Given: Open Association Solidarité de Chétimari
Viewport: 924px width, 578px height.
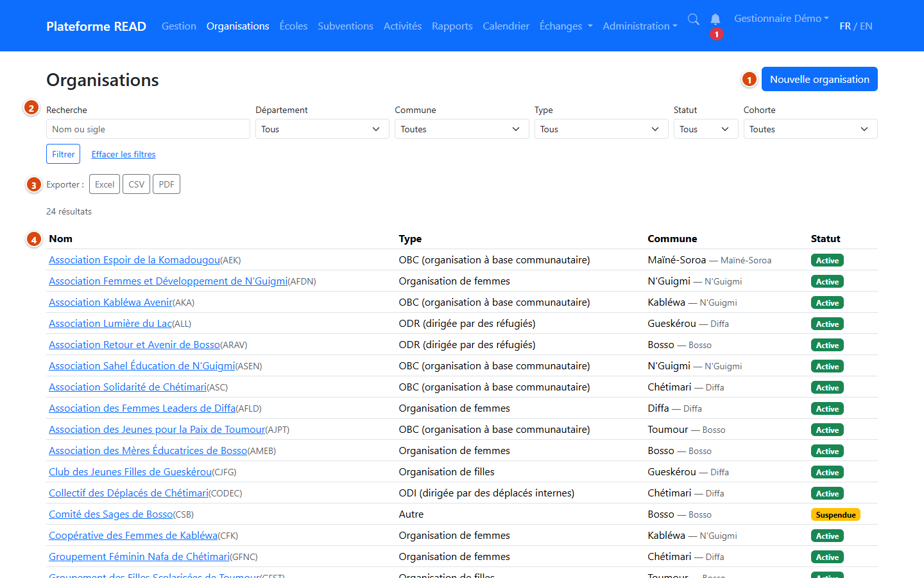Looking at the screenshot, I should coord(128,387).
